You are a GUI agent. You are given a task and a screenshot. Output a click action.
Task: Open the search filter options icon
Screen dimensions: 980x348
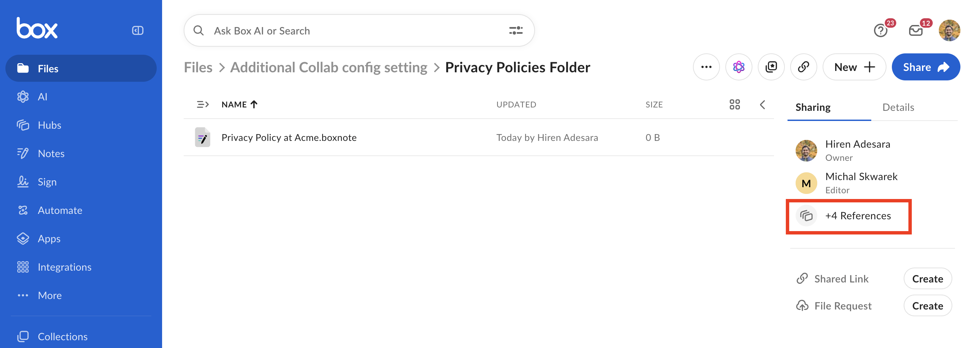515,30
